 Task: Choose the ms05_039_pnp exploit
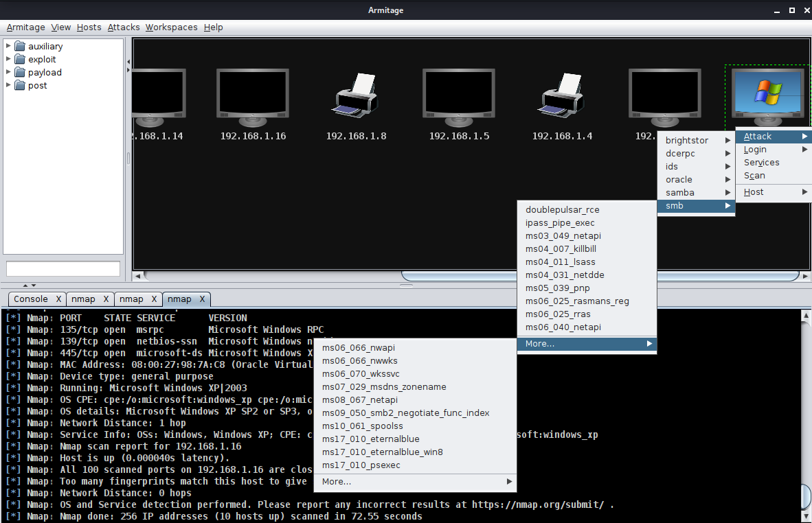pos(587,288)
